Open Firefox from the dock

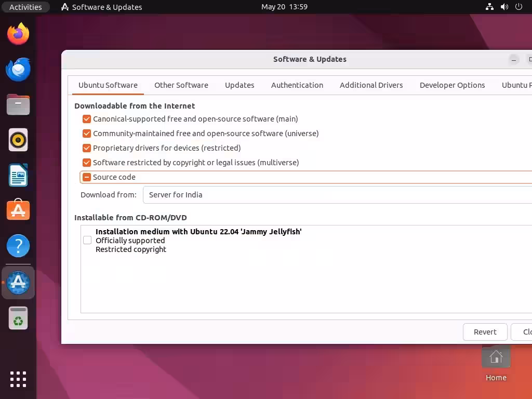click(18, 34)
